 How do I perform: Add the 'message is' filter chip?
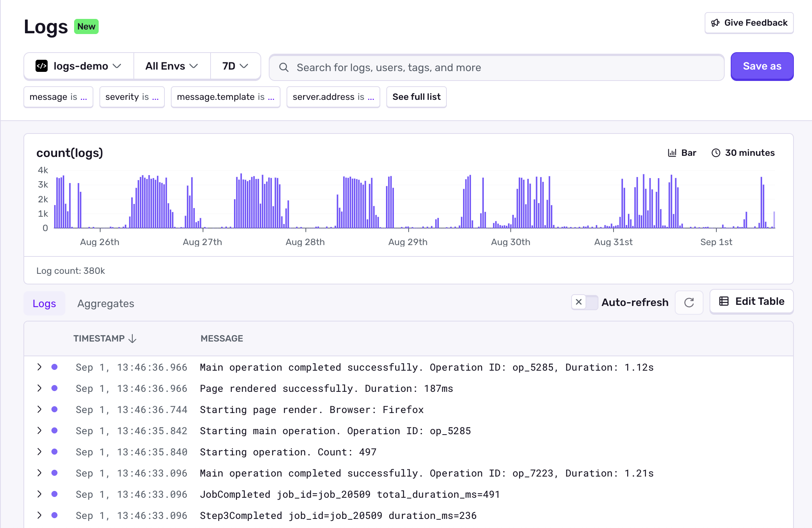tap(58, 97)
